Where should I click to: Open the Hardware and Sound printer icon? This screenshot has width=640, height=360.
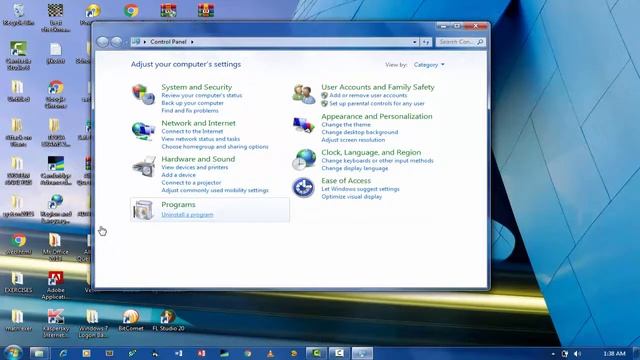click(144, 167)
